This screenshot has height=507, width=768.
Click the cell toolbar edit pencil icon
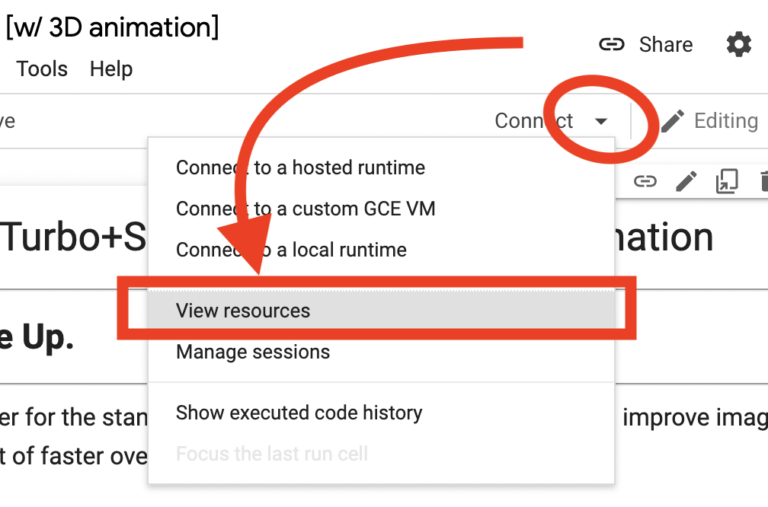click(x=686, y=181)
